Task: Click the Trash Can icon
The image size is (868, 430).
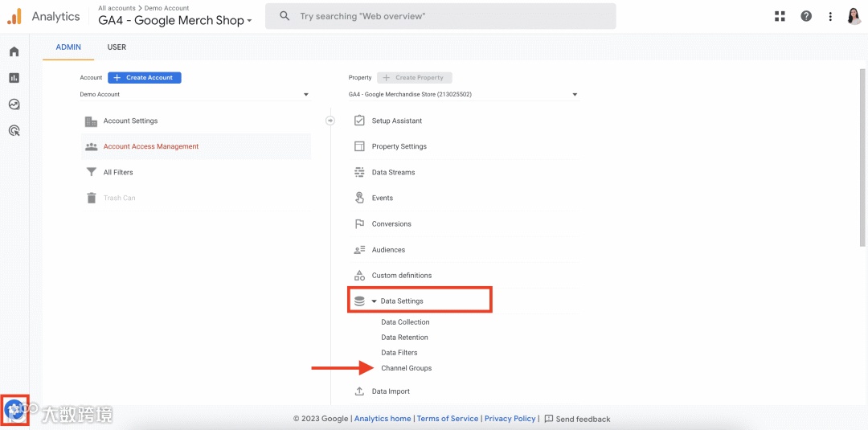Action: tap(92, 198)
